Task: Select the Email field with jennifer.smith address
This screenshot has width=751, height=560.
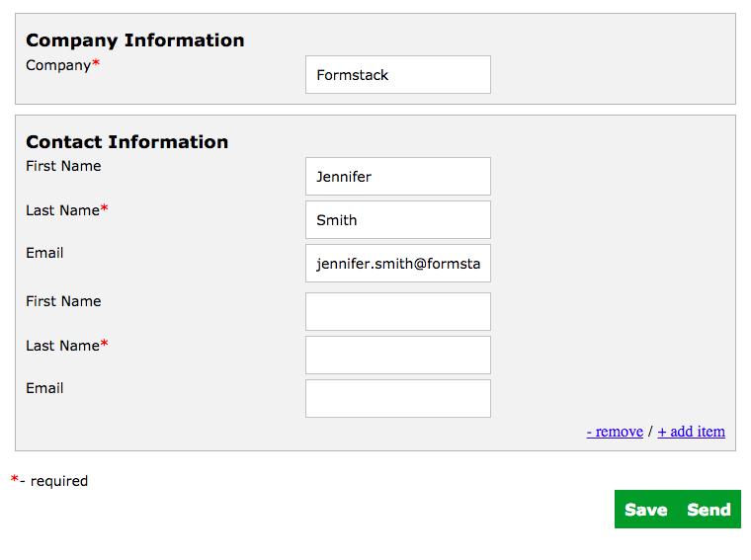Action: click(x=397, y=264)
